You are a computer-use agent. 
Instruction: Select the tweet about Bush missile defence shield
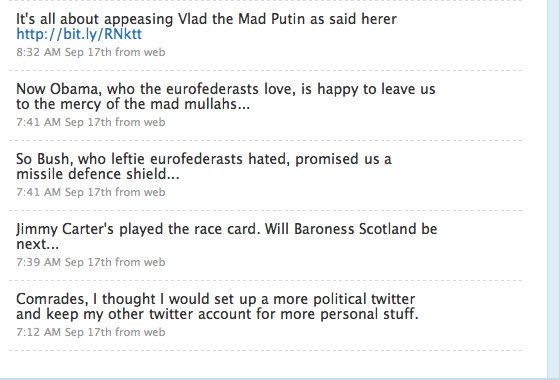tap(204, 166)
